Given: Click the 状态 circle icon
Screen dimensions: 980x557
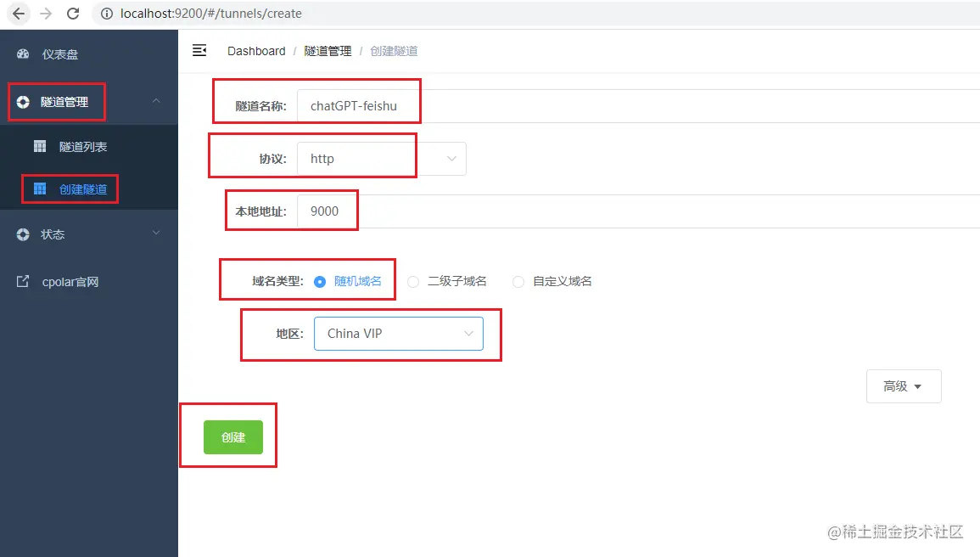Looking at the screenshot, I should [x=23, y=234].
